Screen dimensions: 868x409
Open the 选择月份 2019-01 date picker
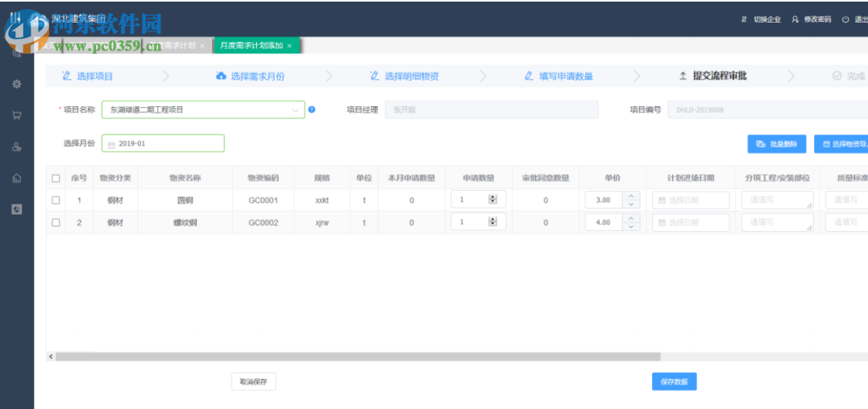[x=164, y=143]
